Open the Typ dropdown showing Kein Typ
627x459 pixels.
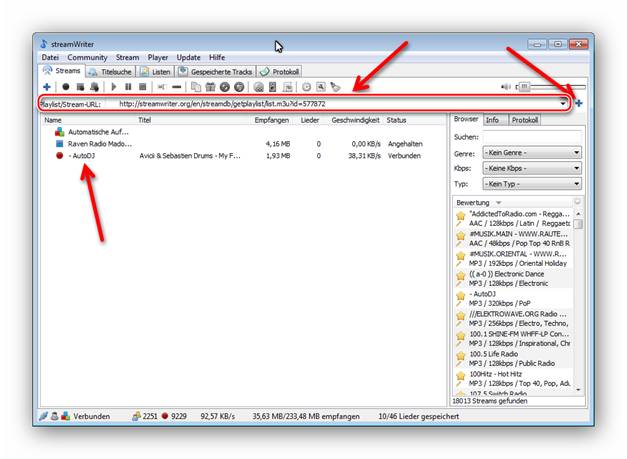click(532, 184)
